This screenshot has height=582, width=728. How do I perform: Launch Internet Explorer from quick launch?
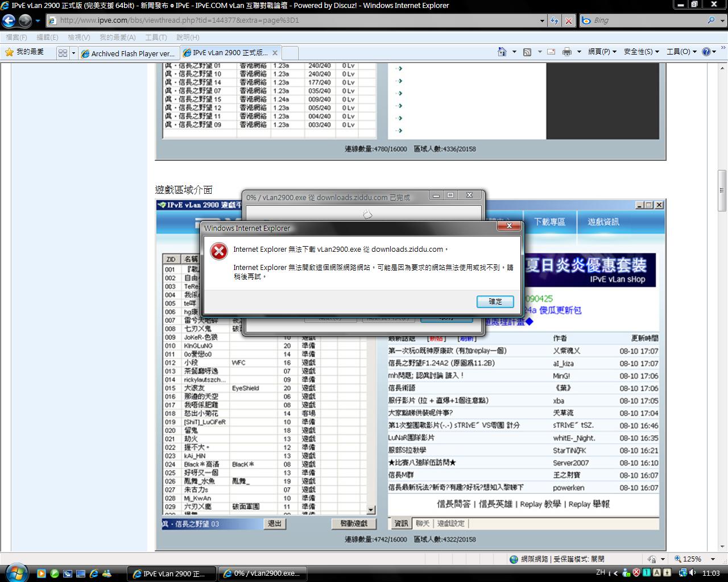93,573
